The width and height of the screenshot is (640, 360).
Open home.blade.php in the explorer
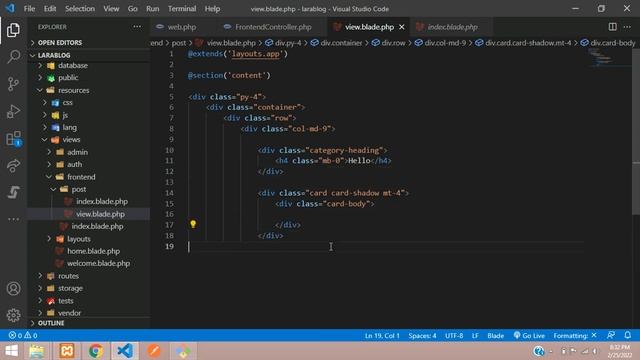pyautogui.click(x=93, y=251)
